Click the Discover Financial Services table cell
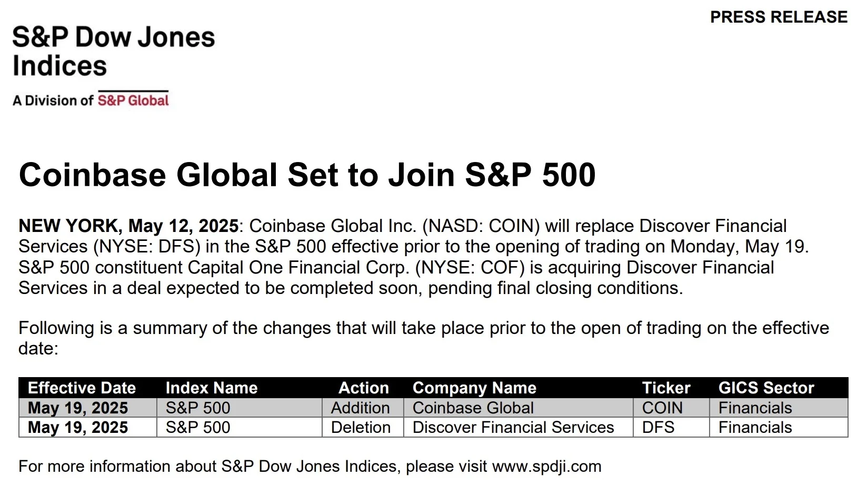 coord(513,428)
